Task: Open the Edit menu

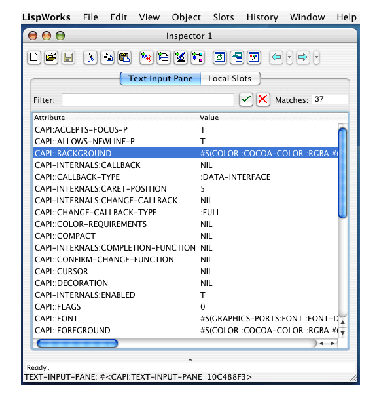Action: click(x=118, y=17)
